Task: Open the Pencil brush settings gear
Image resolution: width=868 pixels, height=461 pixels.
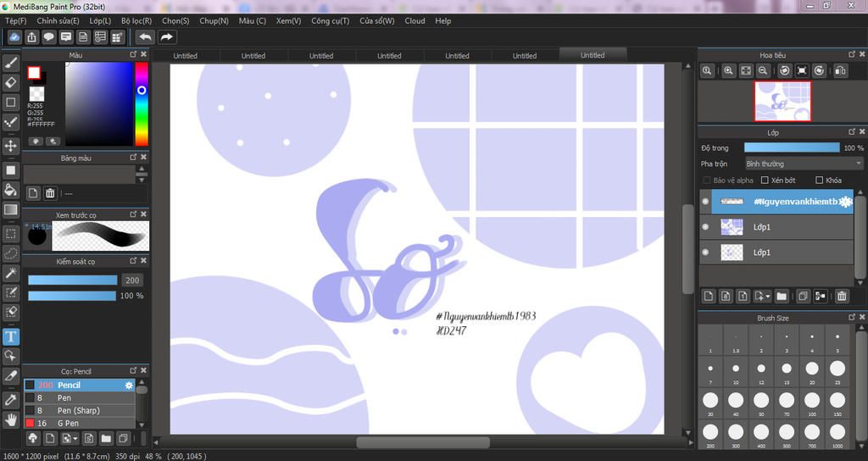Action: [129, 386]
